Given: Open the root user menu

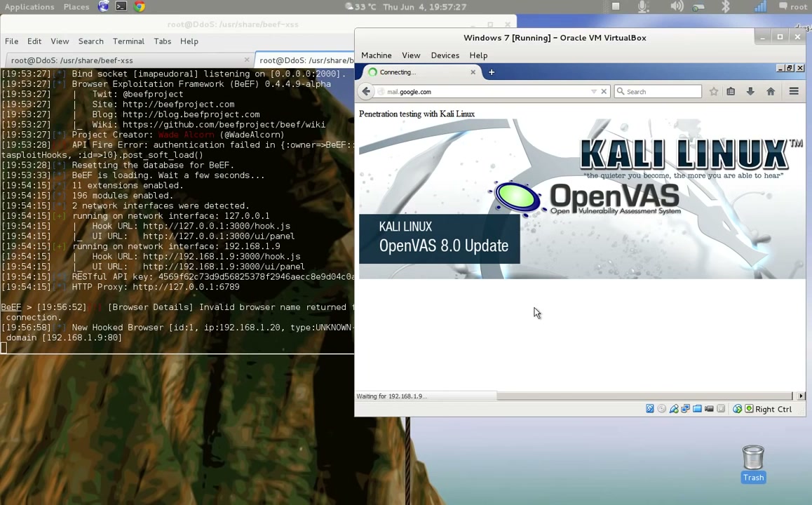Looking at the screenshot, I should (793, 7).
